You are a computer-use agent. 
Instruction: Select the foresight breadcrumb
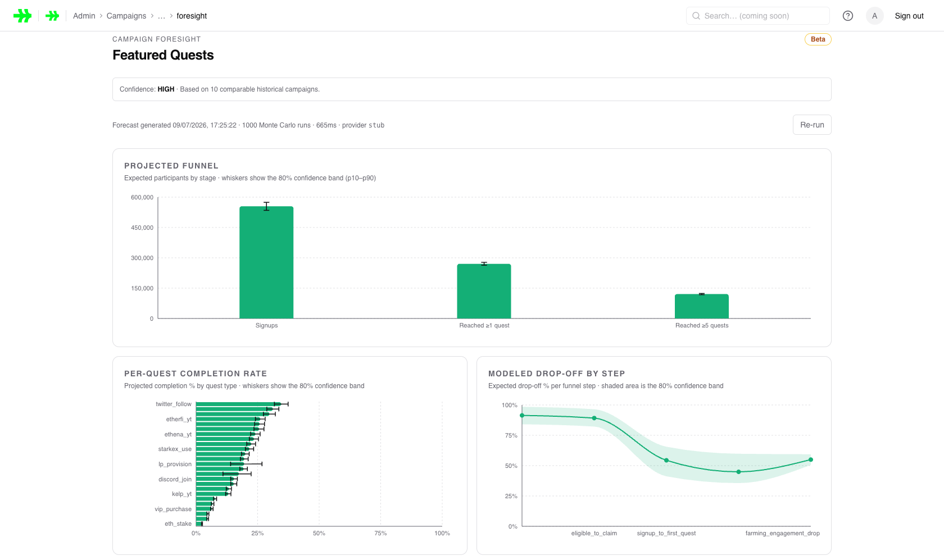[192, 16]
